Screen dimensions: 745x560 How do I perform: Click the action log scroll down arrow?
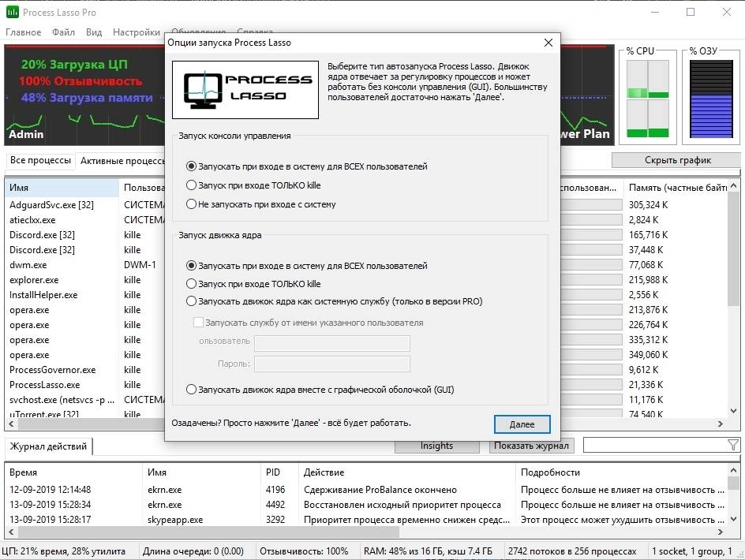[x=734, y=519]
